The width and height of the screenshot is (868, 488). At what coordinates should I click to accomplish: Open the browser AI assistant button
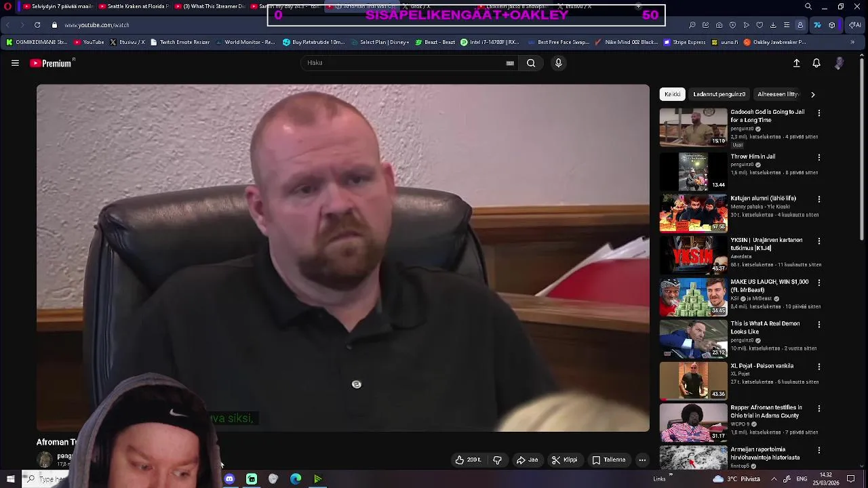click(x=855, y=25)
